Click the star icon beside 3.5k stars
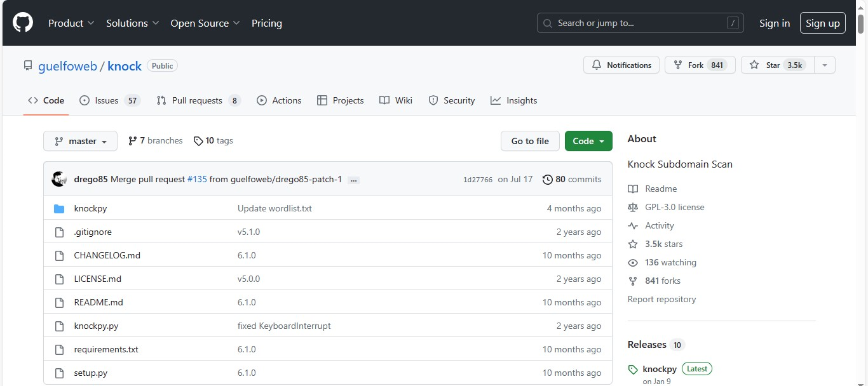 click(632, 244)
